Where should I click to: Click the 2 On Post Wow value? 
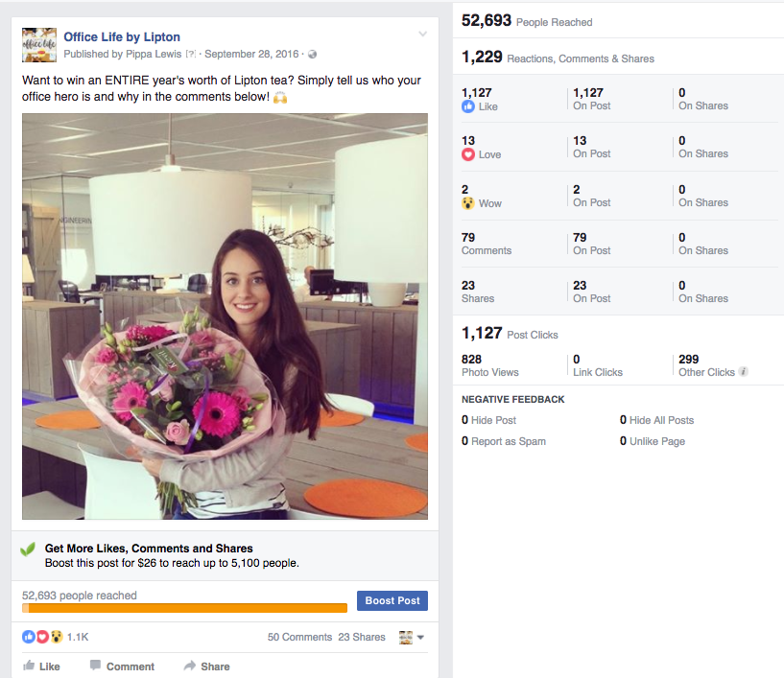[591, 196]
